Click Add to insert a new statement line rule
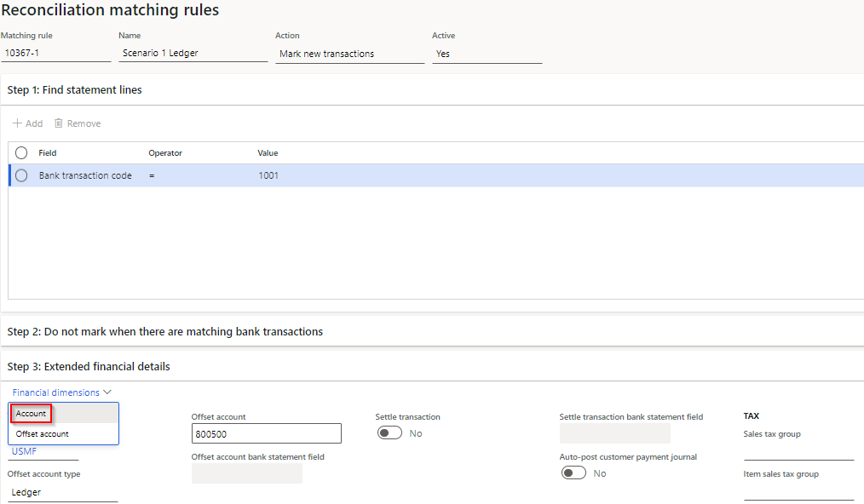Viewport: 864px width, 504px height. [x=27, y=123]
